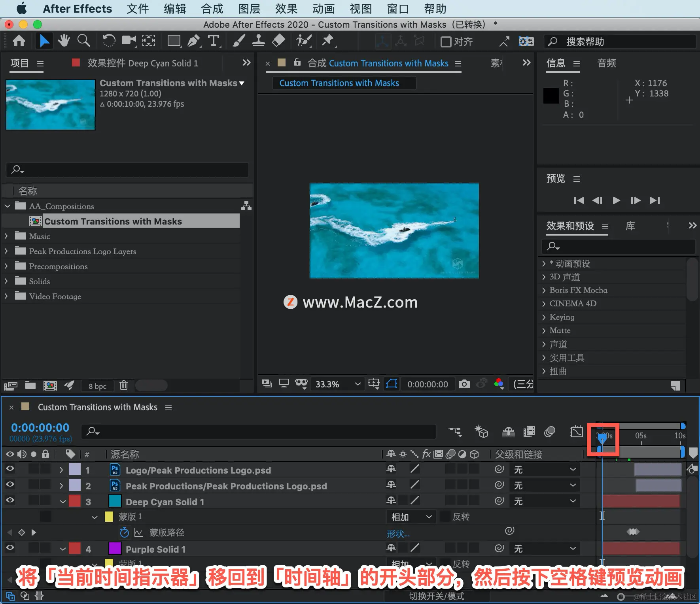Select the Clone Stamp tool
Screen dimensions: 700x604
[259, 41]
